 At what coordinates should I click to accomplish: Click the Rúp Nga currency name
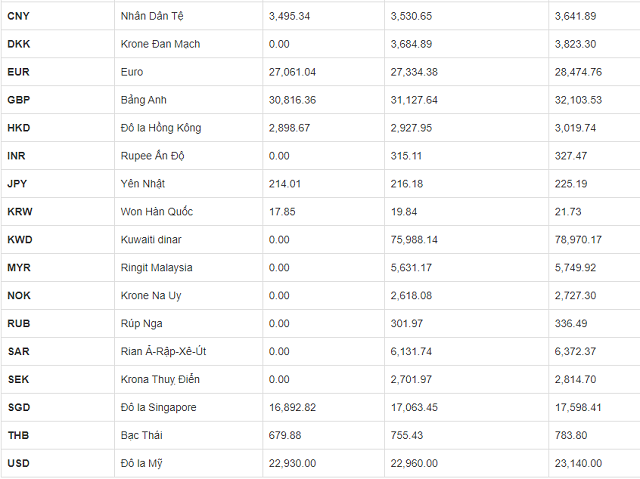141,324
